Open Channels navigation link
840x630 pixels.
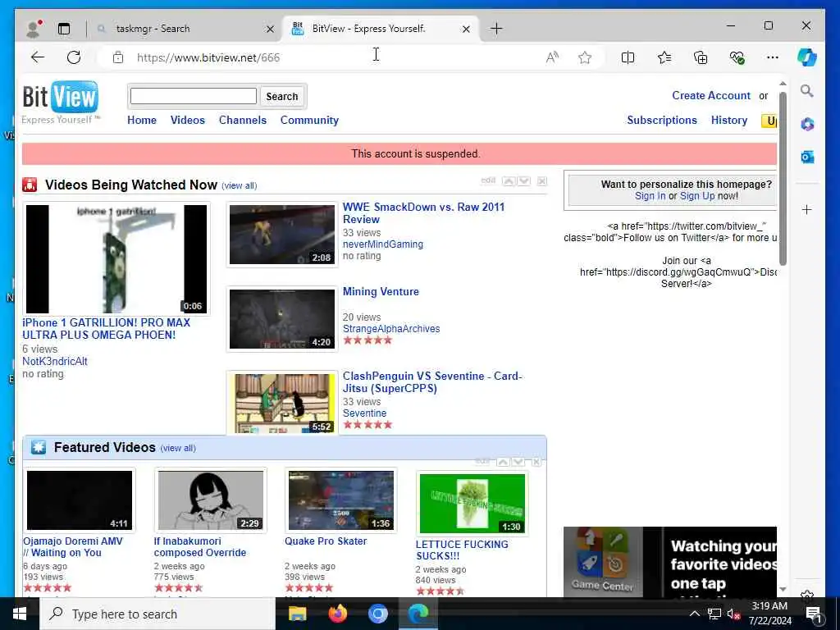pos(242,120)
